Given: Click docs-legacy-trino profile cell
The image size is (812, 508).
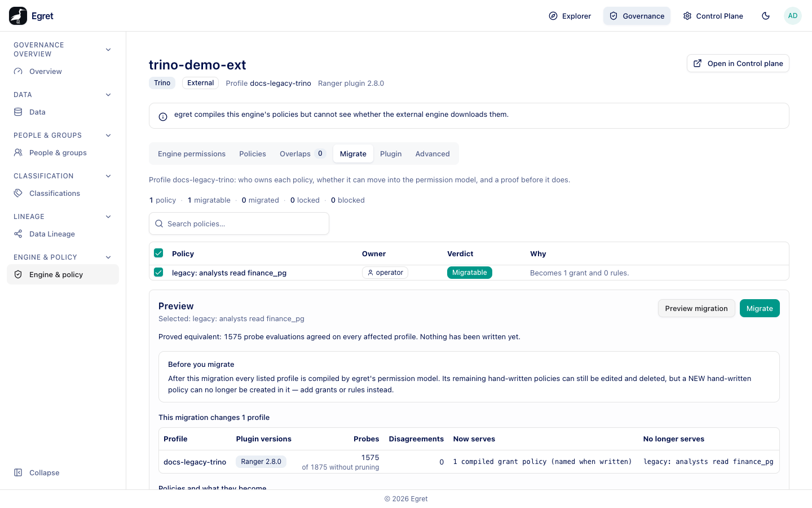Looking at the screenshot, I should click(x=195, y=462).
